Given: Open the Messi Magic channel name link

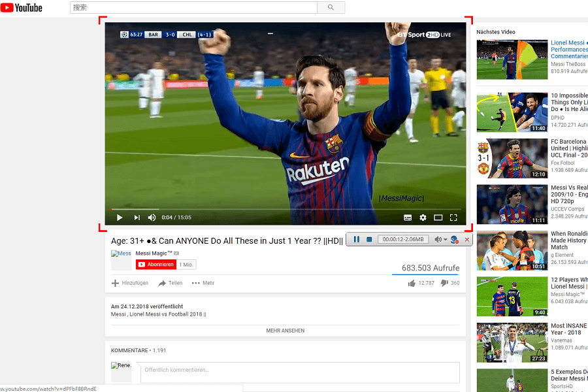Looking at the screenshot, I should (154, 253).
